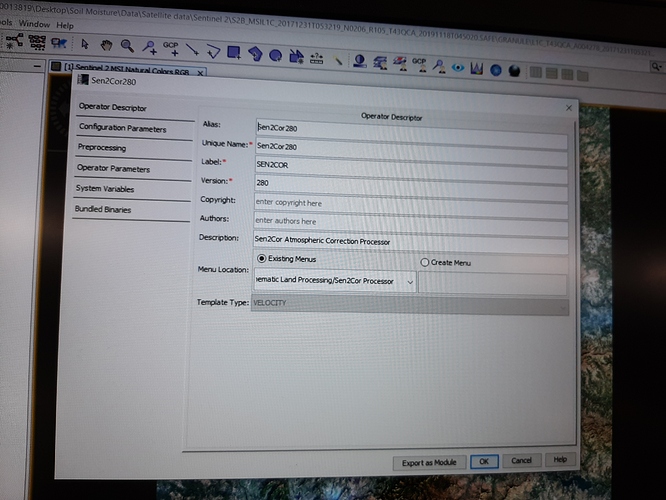666x500 pixels.
Task: Click the dialog Help button
Action: [x=560, y=459]
